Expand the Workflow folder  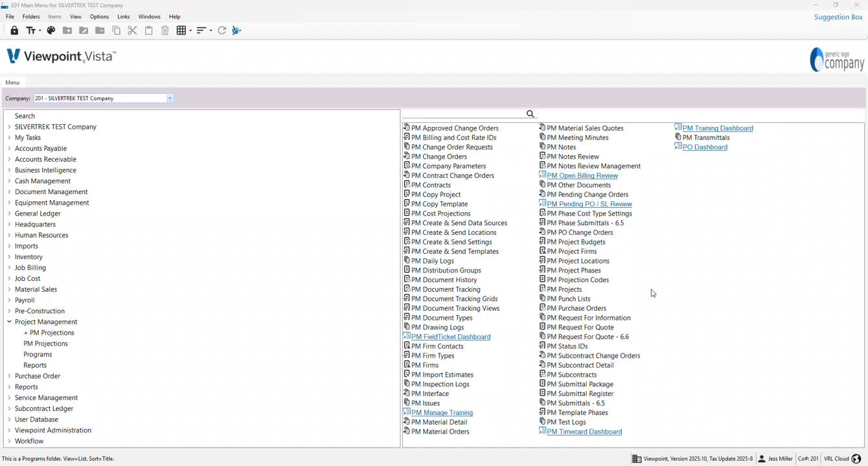9,441
